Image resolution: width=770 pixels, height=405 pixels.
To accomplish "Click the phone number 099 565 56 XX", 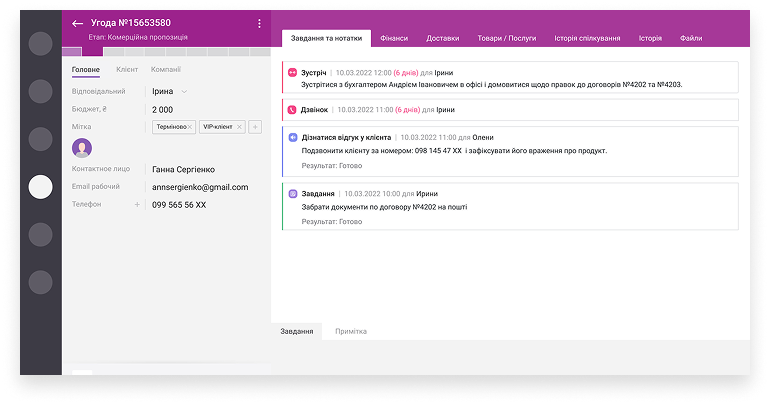I will pyautogui.click(x=179, y=205).
